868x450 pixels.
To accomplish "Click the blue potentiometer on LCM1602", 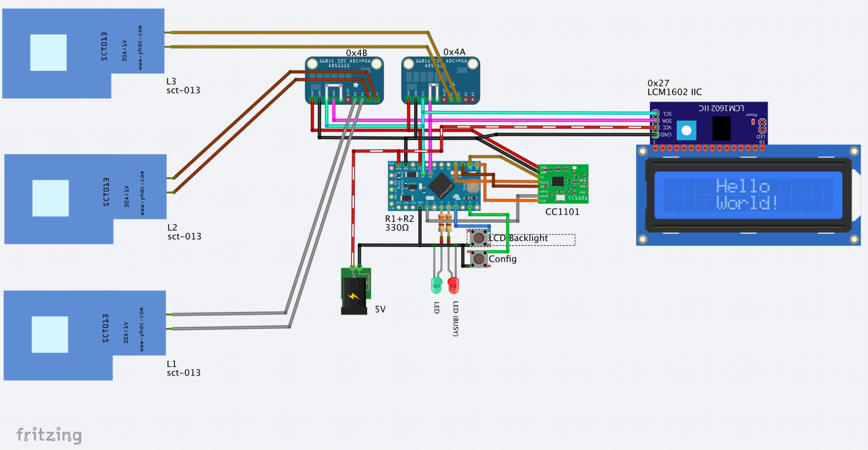I will point(686,130).
